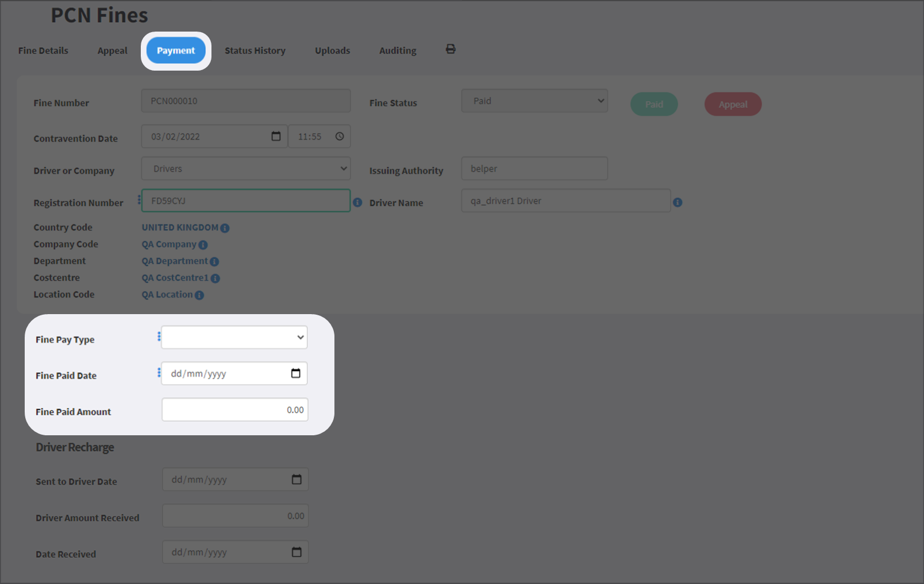Viewport: 924px width, 584px height.
Task: Switch to the Appeal tab
Action: point(113,51)
